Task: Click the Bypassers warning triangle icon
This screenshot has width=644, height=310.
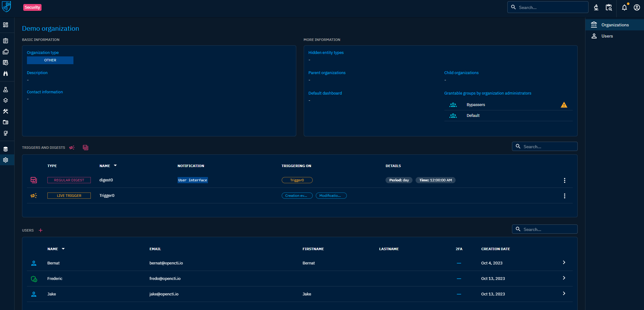Action: point(564,105)
